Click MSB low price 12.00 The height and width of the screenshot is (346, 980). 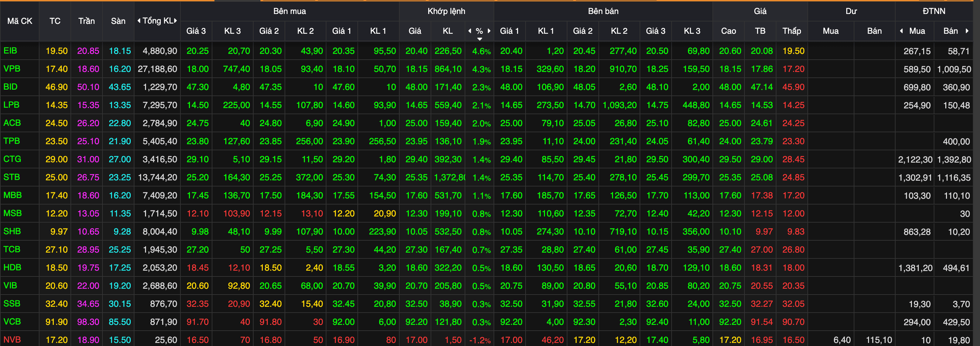(793, 213)
